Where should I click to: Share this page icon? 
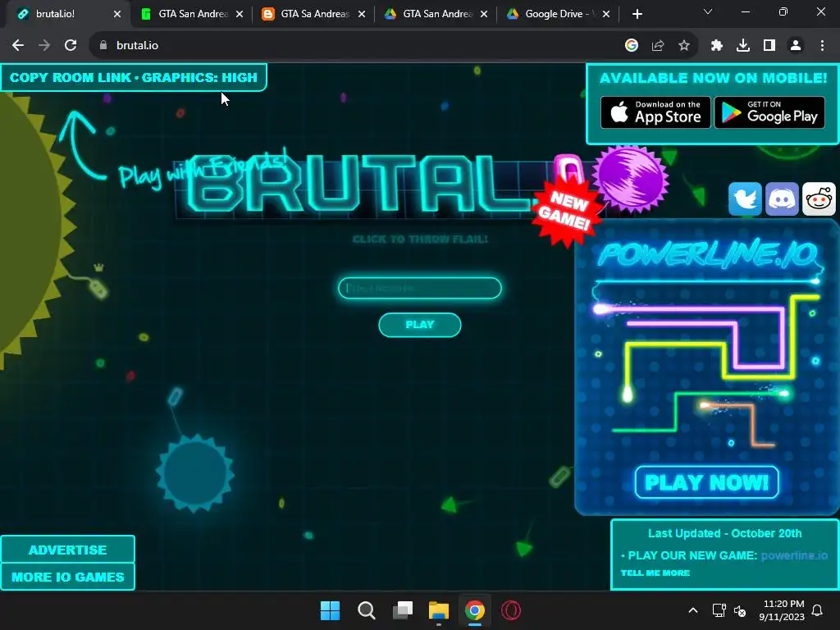click(658, 46)
